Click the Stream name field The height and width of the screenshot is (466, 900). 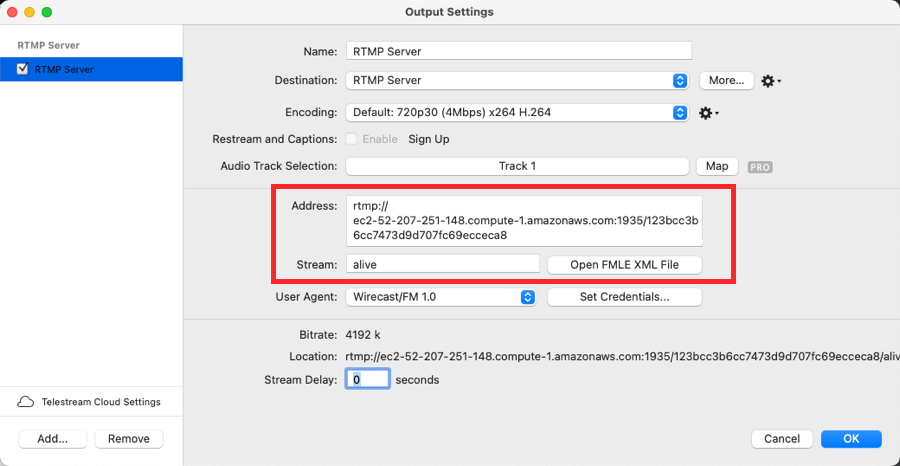coord(442,265)
